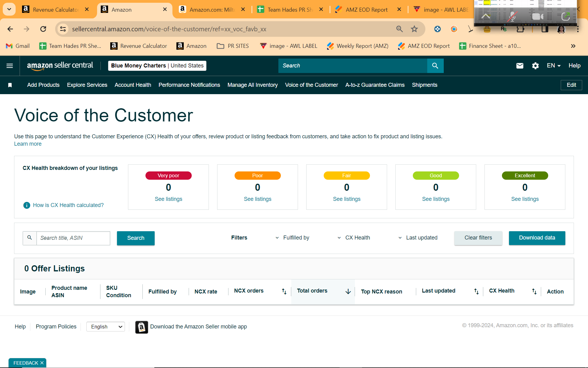
Task: Open Add Products in the navigation bar
Action: [43, 85]
